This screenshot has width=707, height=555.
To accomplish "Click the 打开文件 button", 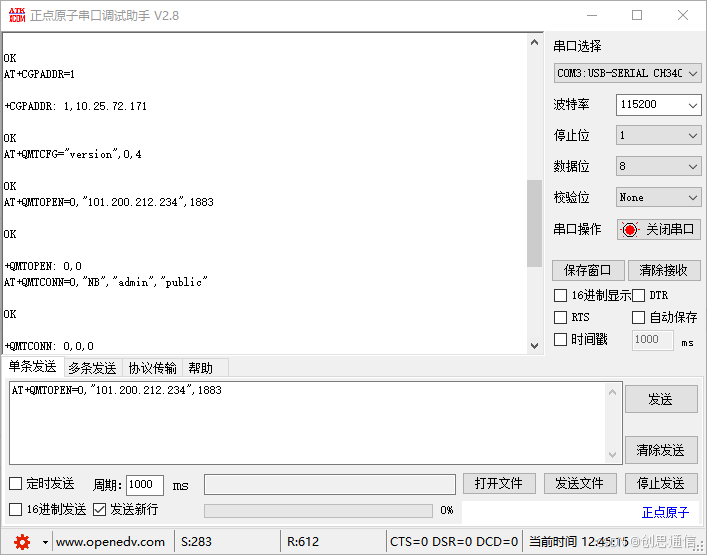I will point(499,484).
